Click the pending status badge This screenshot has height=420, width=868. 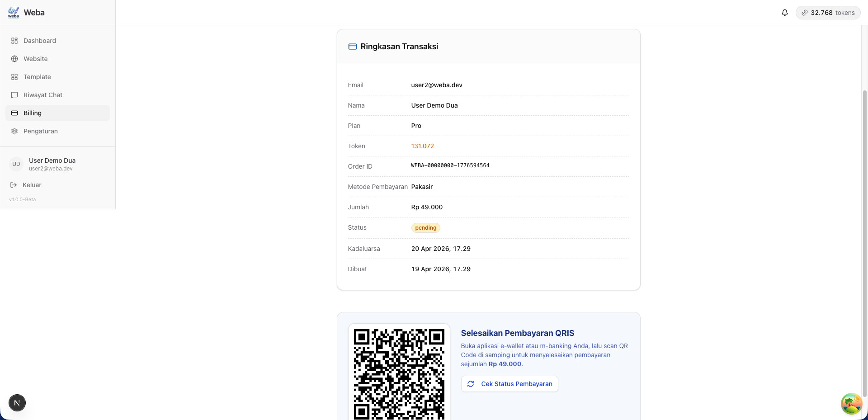(x=426, y=228)
